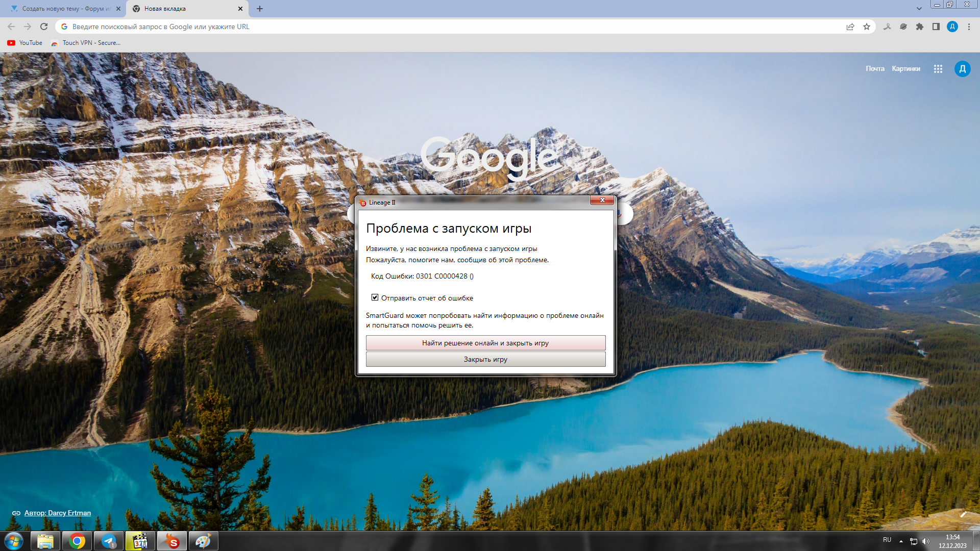Open the 'Почта' link
This screenshot has width=980, height=551.
pos(875,69)
